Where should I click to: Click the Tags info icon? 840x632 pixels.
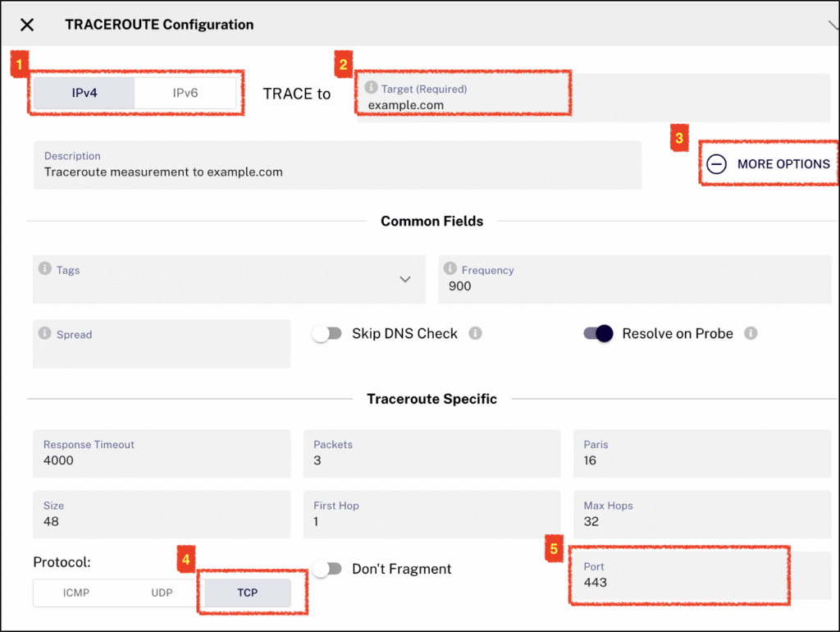[45, 269]
